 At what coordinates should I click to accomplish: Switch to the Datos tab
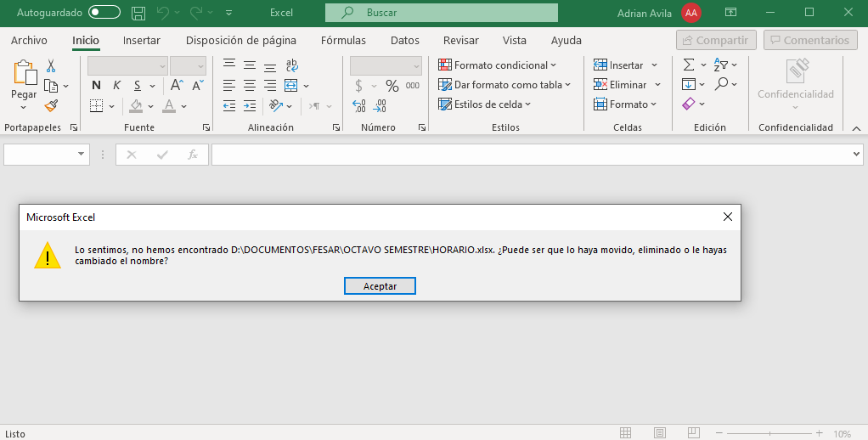click(x=404, y=41)
